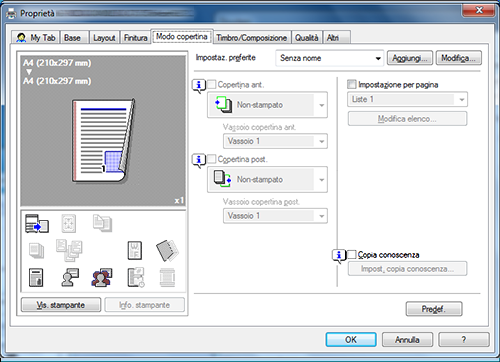Open the Base tab
500x362 pixels.
[74, 38]
